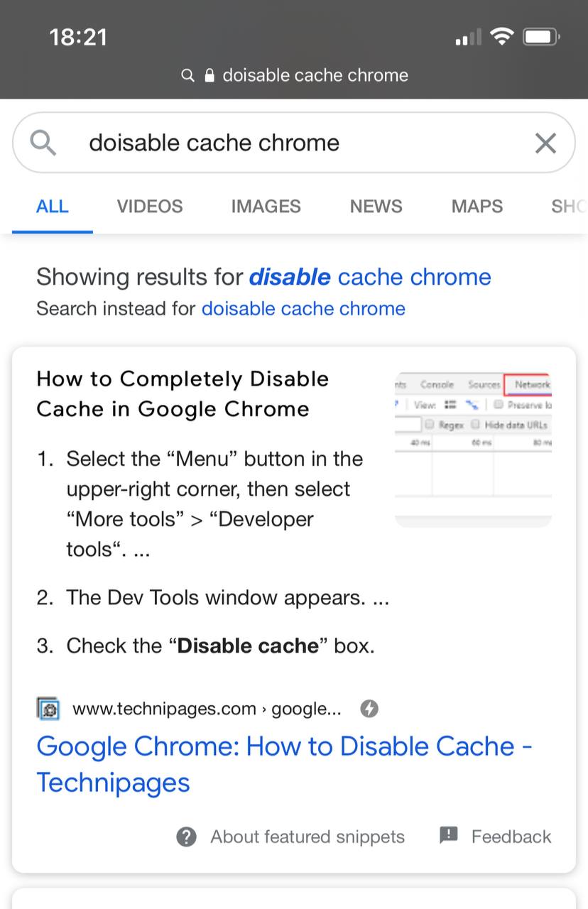Open the Maps tab
The height and width of the screenshot is (909, 588).
477,207
